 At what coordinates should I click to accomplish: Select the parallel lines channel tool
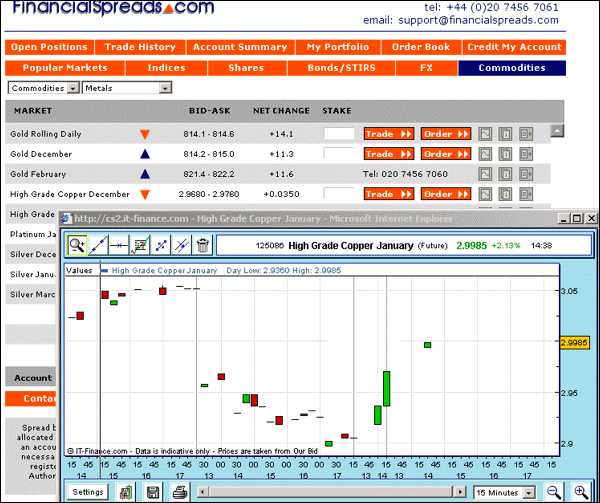tap(181, 245)
